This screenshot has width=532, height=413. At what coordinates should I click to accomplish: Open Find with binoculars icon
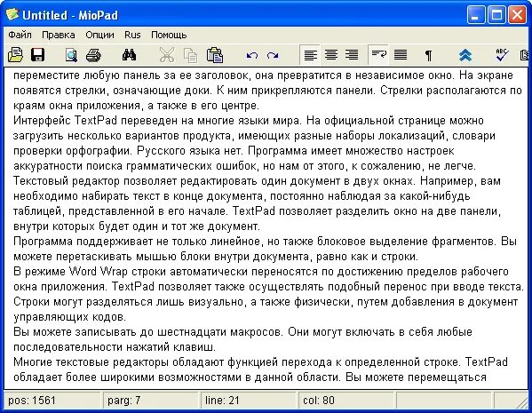coord(130,54)
